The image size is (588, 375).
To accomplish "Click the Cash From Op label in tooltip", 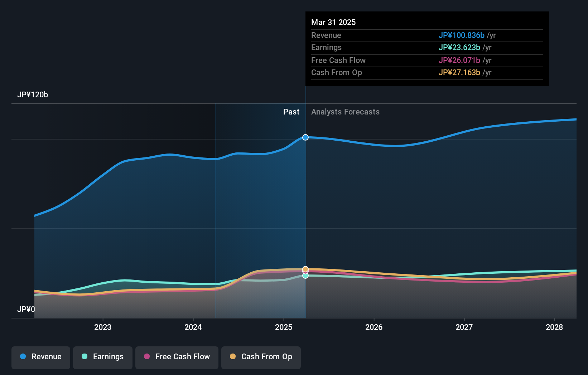I will point(337,73).
